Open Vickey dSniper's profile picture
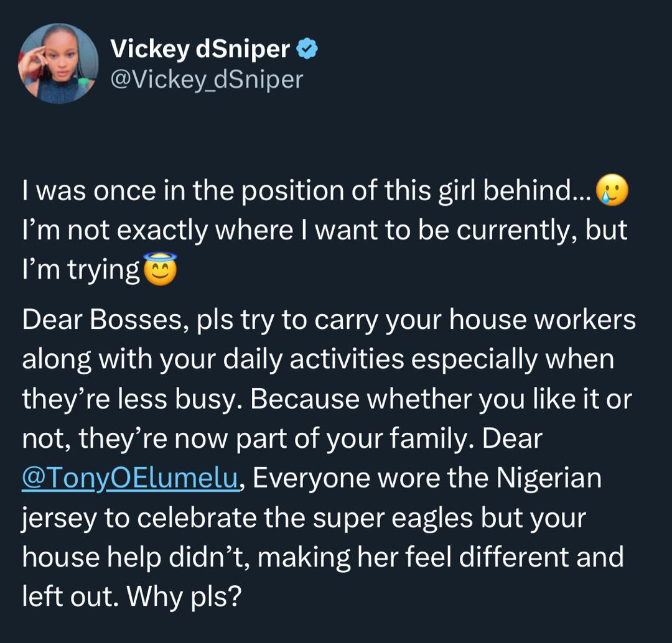Screen dimensions: 672x643 (x=58, y=64)
